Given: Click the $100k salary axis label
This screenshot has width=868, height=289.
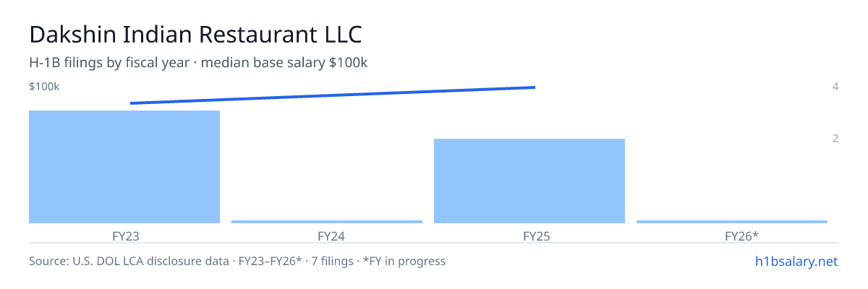Looking at the screenshot, I should tap(44, 87).
